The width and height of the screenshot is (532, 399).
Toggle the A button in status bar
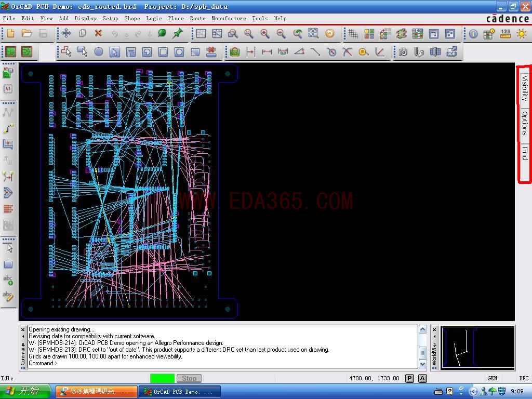point(422,378)
